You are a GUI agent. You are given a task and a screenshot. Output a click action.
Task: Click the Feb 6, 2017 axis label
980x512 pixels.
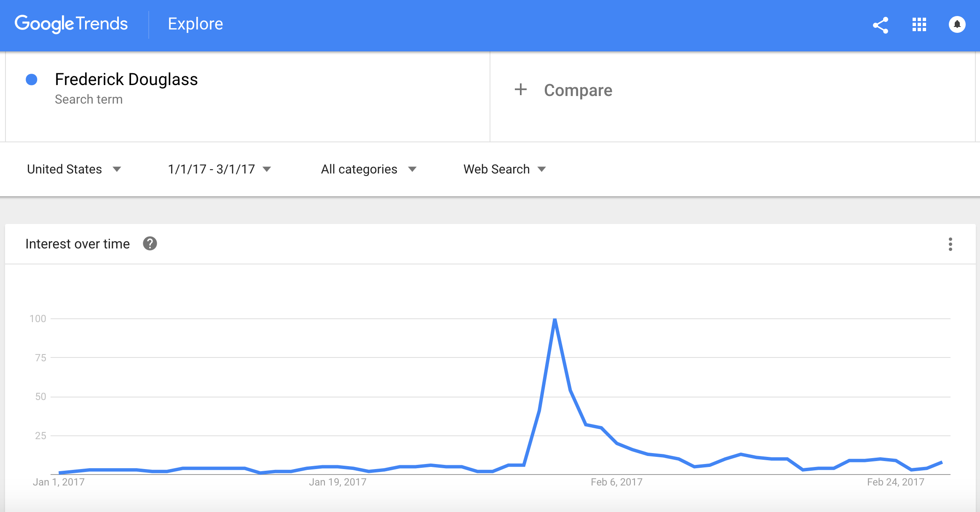[x=616, y=482]
